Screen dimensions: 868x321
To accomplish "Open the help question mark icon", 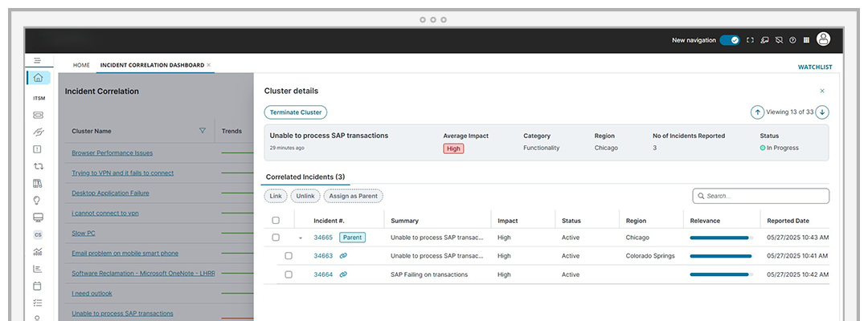I will pyautogui.click(x=792, y=40).
